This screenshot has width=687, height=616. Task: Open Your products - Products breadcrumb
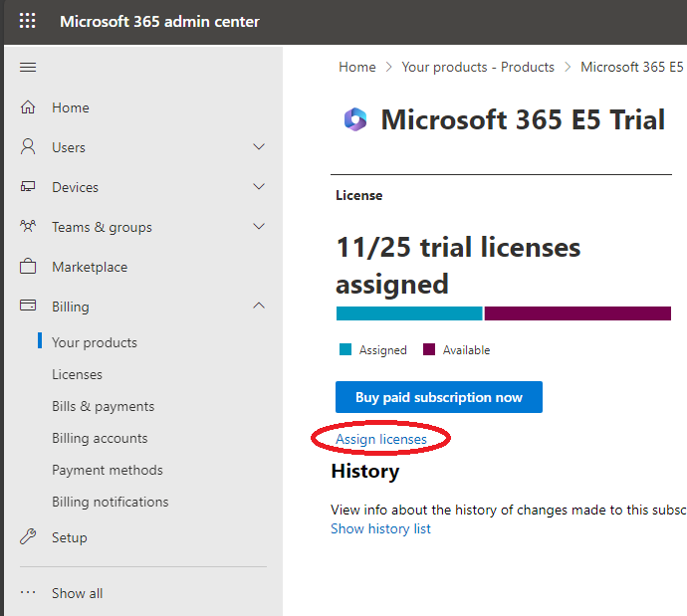coord(478,67)
